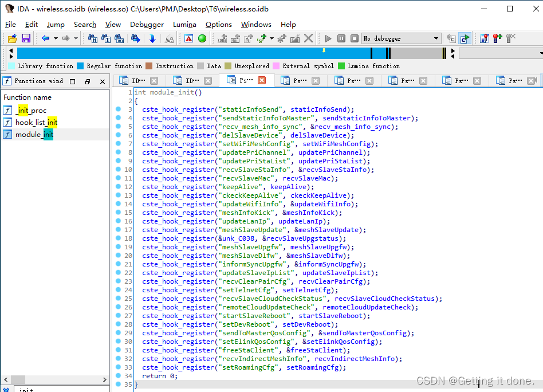Toggle breakpoint dot on line 18
Image resolution: width=543 pixels, height=392 pixels.
[x=118, y=238]
